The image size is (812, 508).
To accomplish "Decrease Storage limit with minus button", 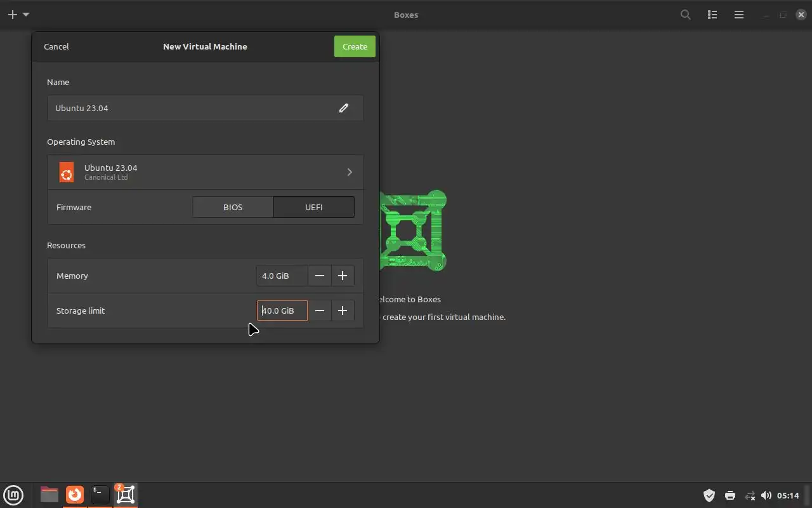I will [320, 311].
